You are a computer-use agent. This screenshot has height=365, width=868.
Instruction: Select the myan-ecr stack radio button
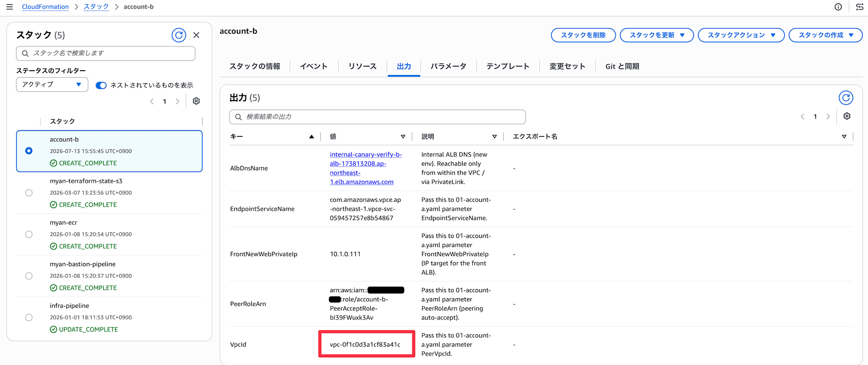tap(29, 235)
